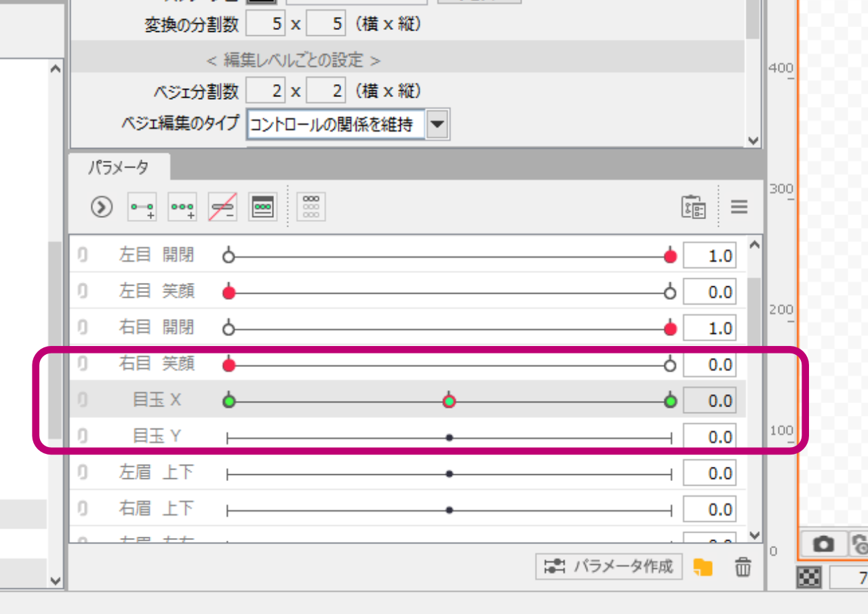The height and width of the screenshot is (614, 868).
Task: Click the 左目 開閉 slider red key point
Action: pos(671,256)
